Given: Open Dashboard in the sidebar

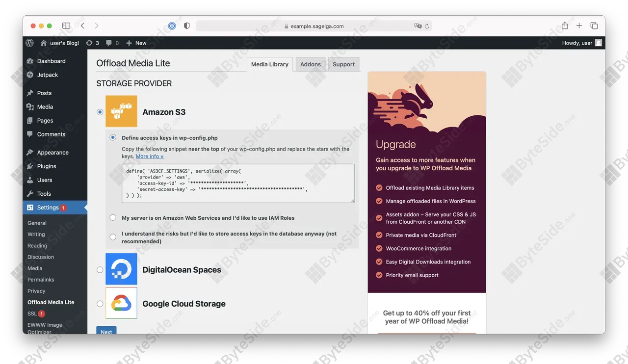Looking at the screenshot, I should (x=51, y=61).
